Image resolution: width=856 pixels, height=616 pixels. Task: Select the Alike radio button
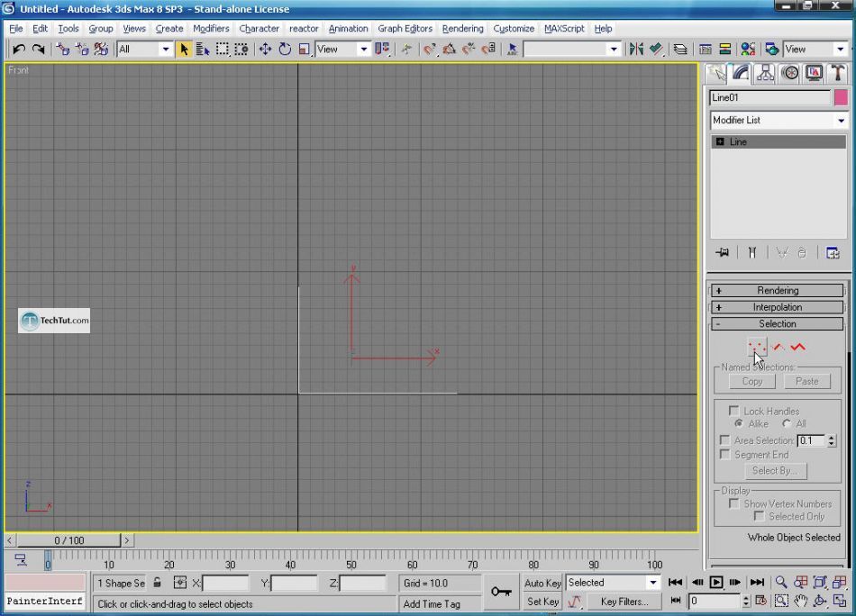[739, 423]
